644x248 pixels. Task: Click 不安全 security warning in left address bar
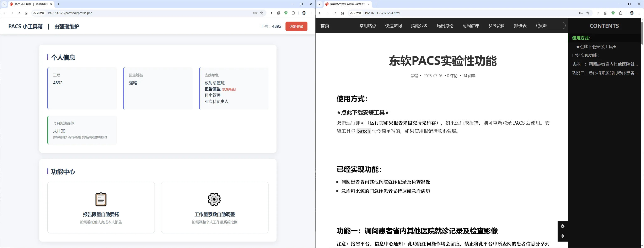tap(39, 13)
